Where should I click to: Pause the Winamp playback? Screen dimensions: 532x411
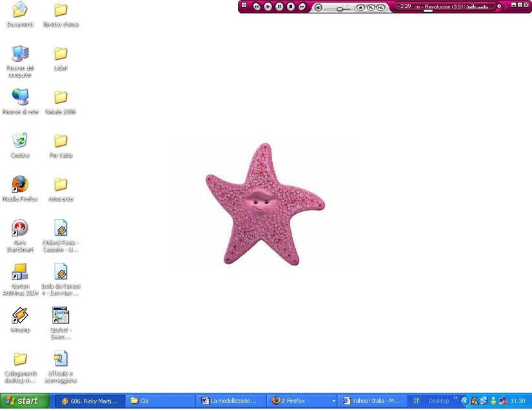(x=279, y=6)
